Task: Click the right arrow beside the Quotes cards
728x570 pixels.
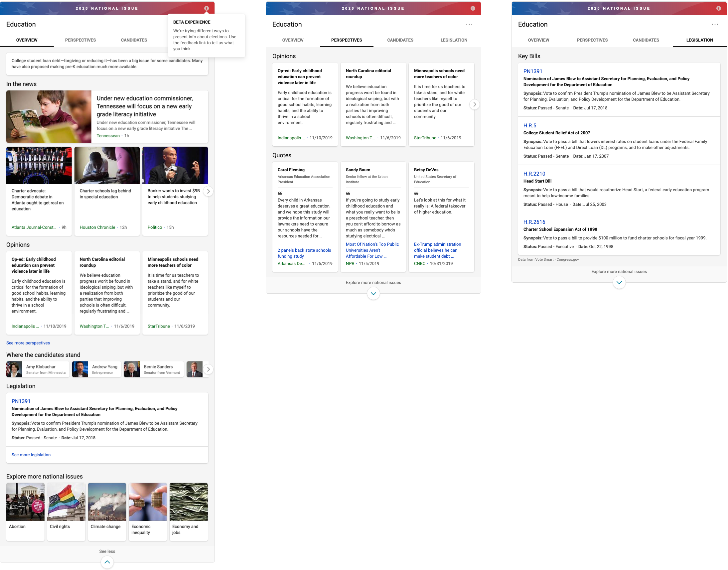Action: tap(474, 104)
